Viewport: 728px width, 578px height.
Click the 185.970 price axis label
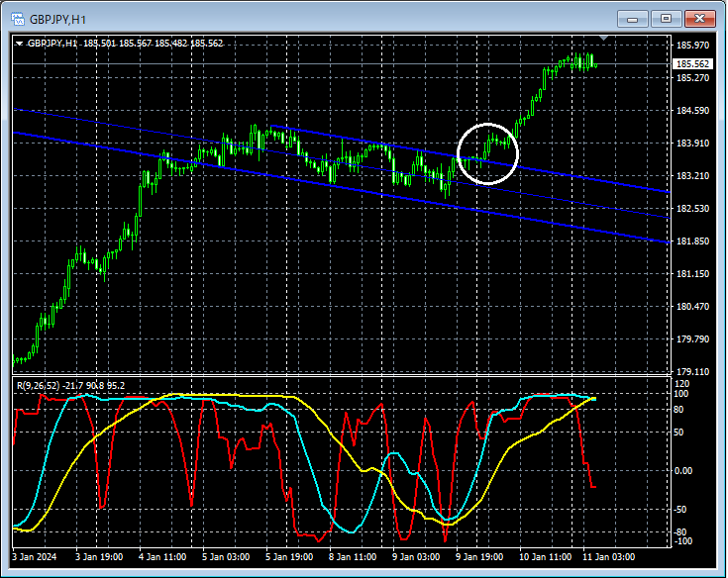point(692,45)
